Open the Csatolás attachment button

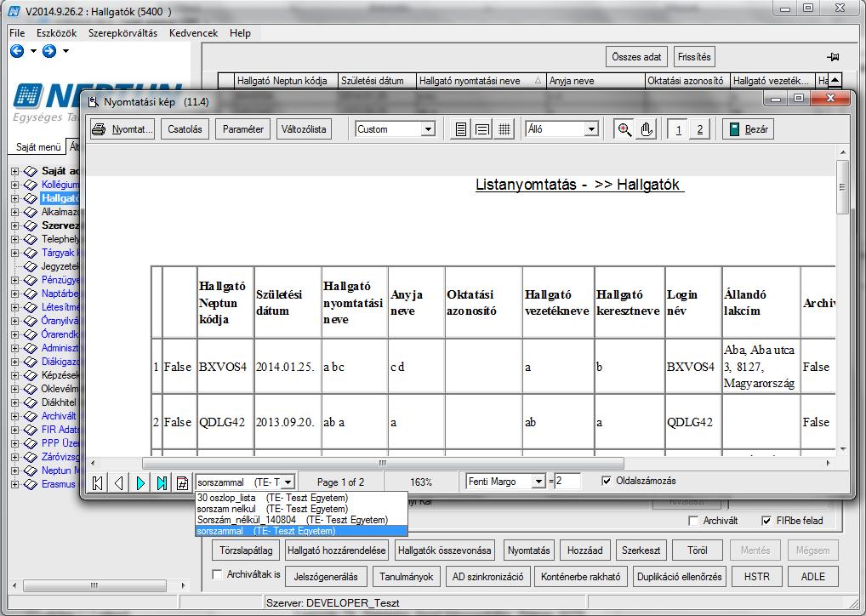[x=185, y=129]
